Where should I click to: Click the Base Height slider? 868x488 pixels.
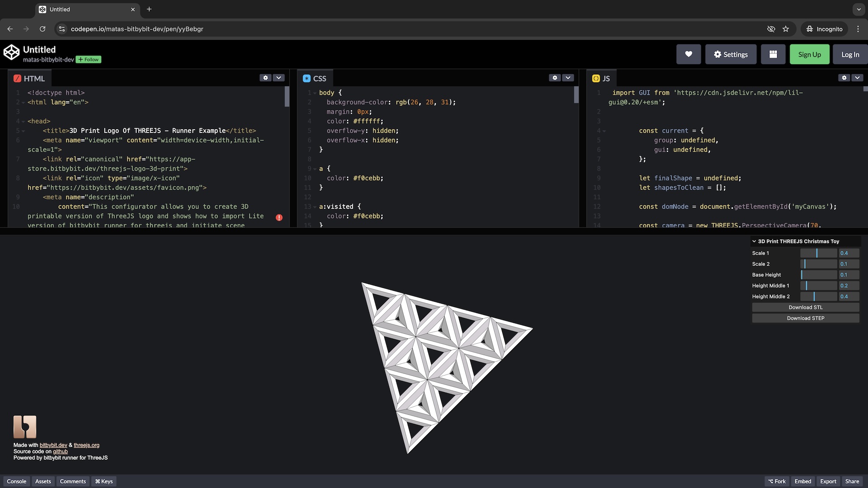818,275
